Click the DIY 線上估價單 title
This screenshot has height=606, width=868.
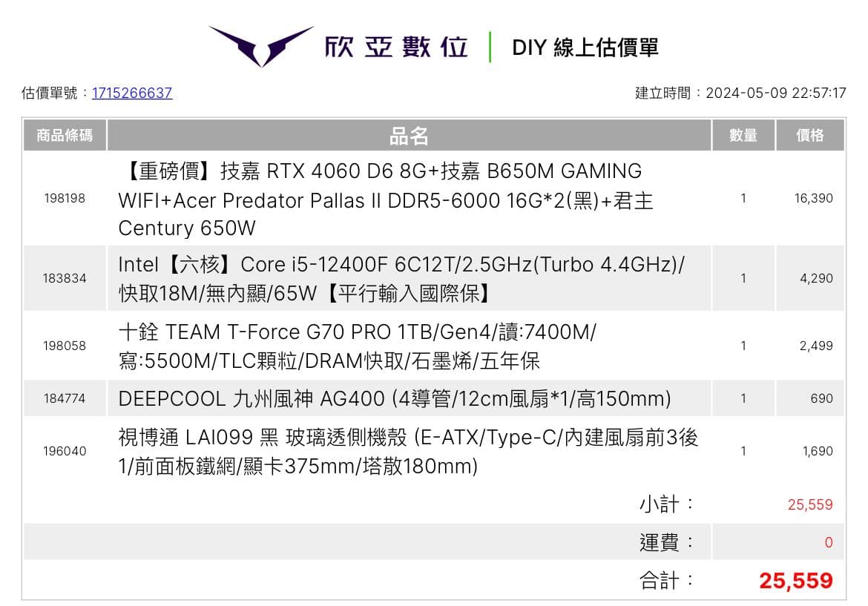click(x=585, y=47)
